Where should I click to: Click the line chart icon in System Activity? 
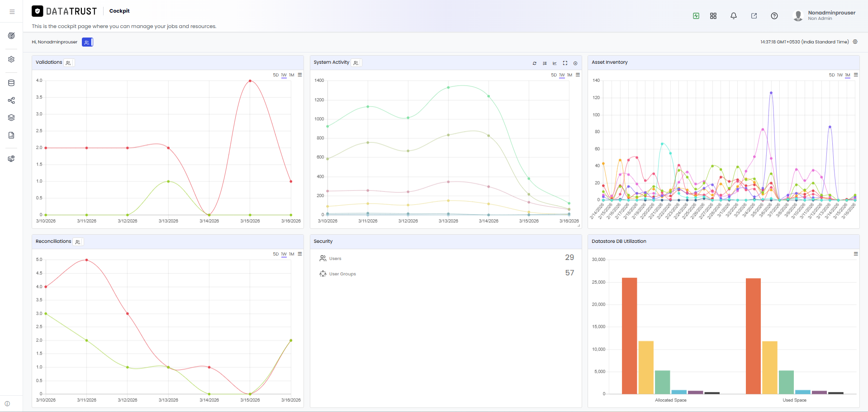555,63
